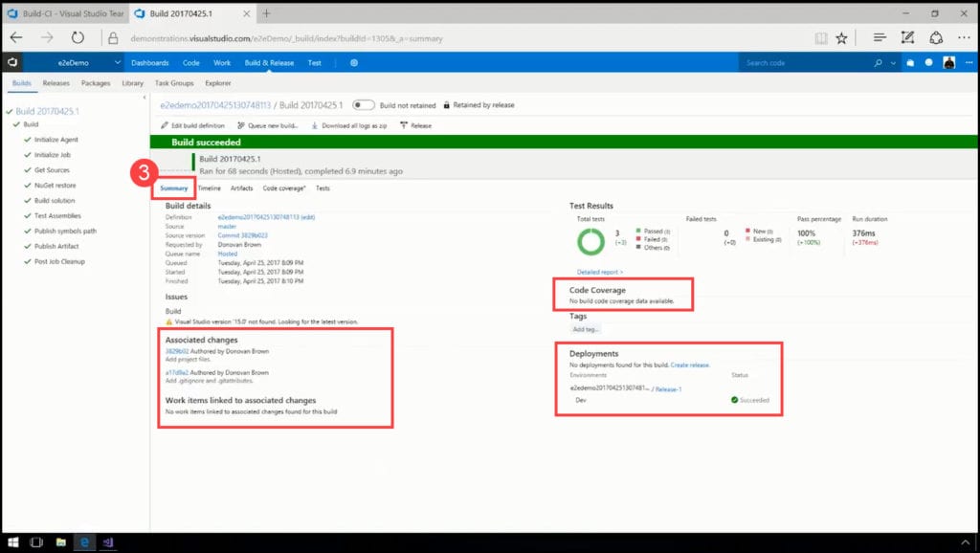Open the Release-1 deployment link

[x=668, y=389]
